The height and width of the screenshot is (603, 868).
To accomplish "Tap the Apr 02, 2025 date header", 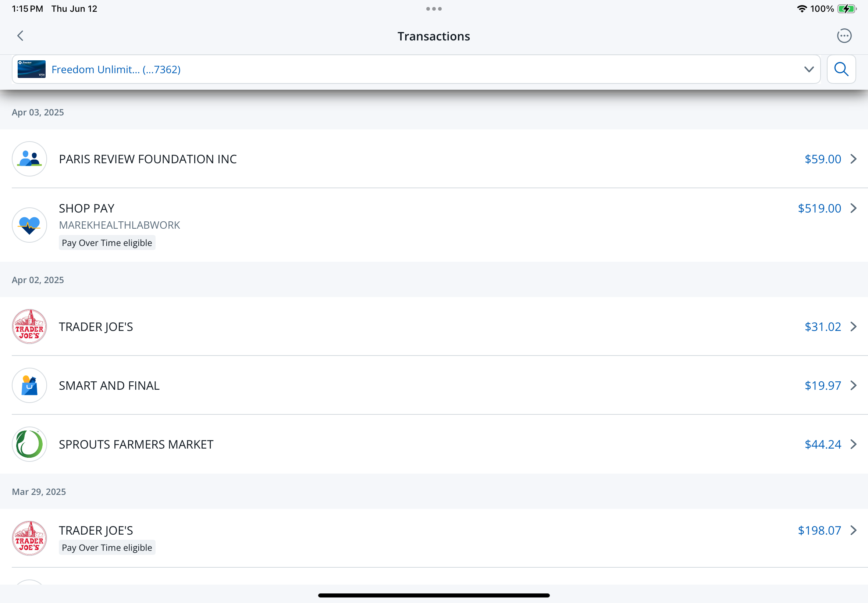I will click(38, 280).
